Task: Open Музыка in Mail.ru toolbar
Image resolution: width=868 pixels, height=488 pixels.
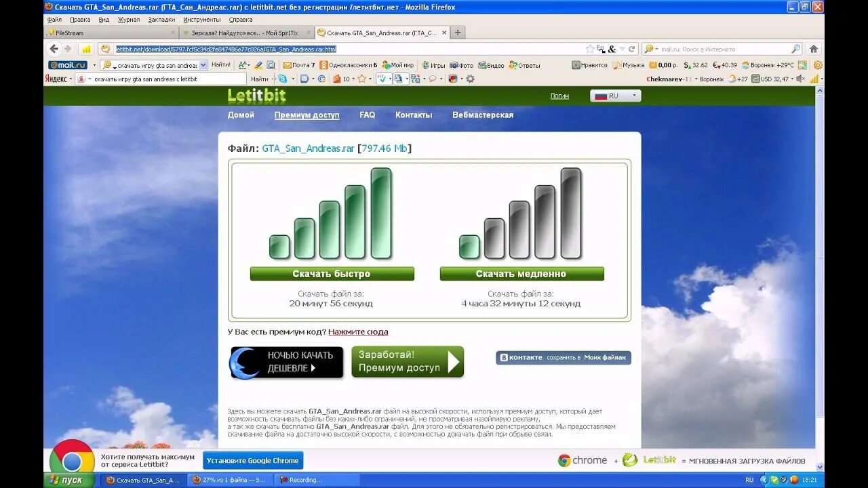Action: point(629,65)
